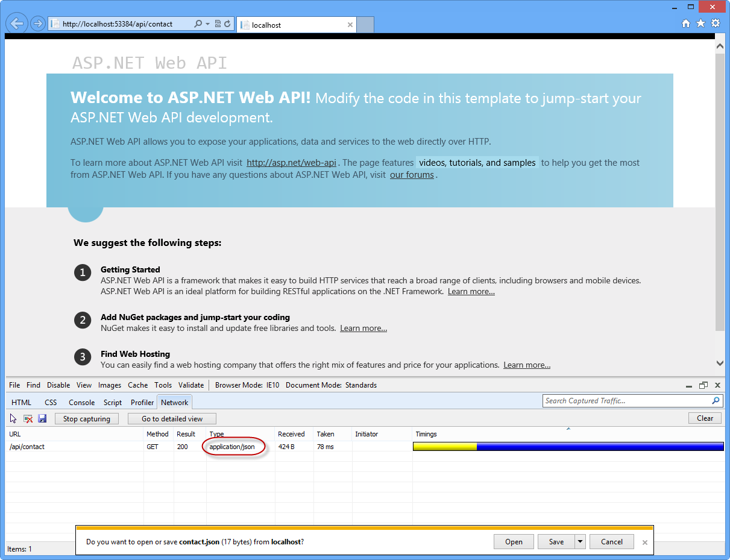Image resolution: width=730 pixels, height=560 pixels.
Task: Click the refresh icon in address bar
Action: click(227, 23)
